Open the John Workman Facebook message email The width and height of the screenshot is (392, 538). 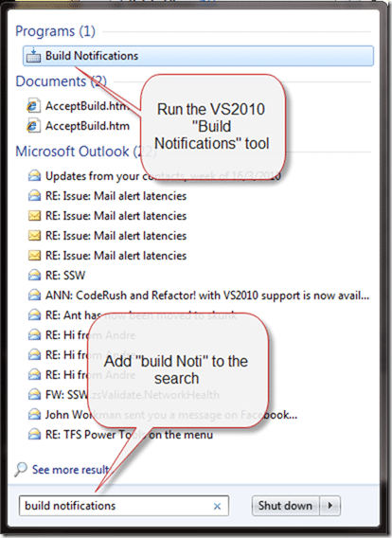tap(171, 415)
